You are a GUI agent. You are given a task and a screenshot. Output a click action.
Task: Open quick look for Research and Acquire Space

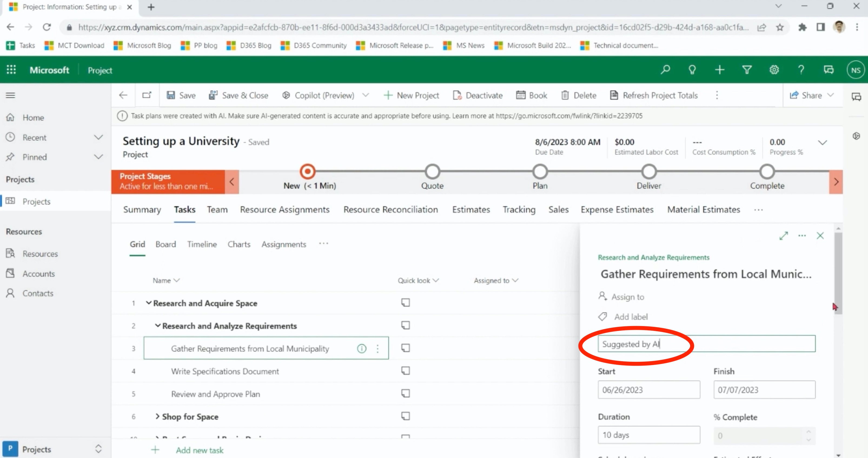click(x=405, y=303)
